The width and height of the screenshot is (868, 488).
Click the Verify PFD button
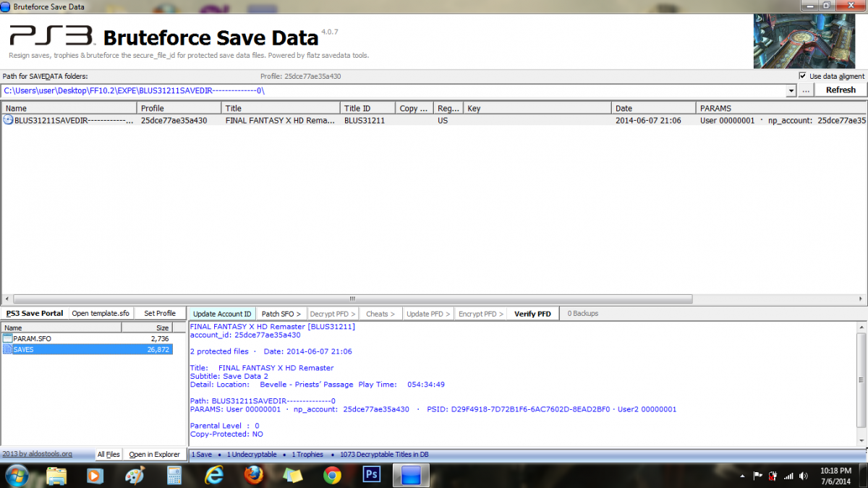click(x=532, y=314)
